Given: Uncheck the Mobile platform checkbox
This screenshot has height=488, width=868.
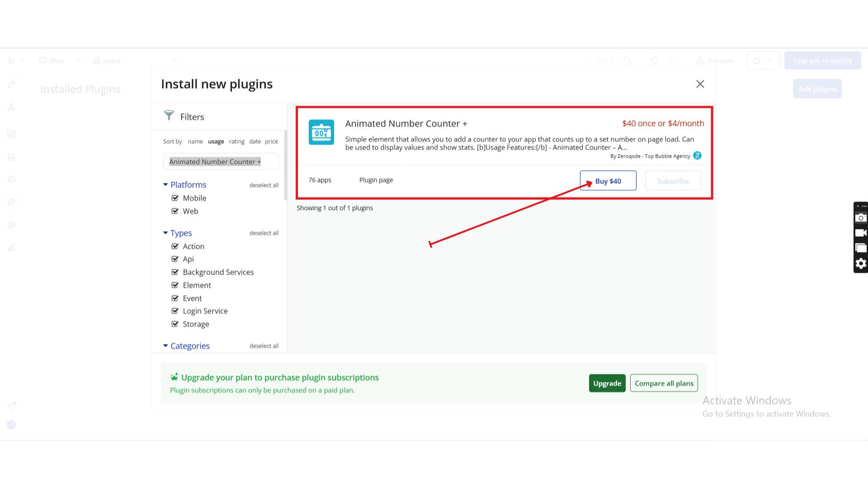Looking at the screenshot, I should 175,198.
